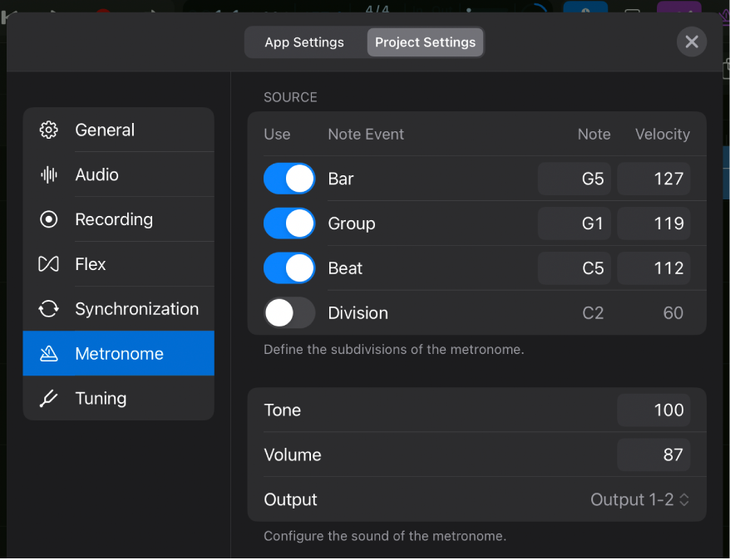Select the Project Settings tab

(x=425, y=42)
